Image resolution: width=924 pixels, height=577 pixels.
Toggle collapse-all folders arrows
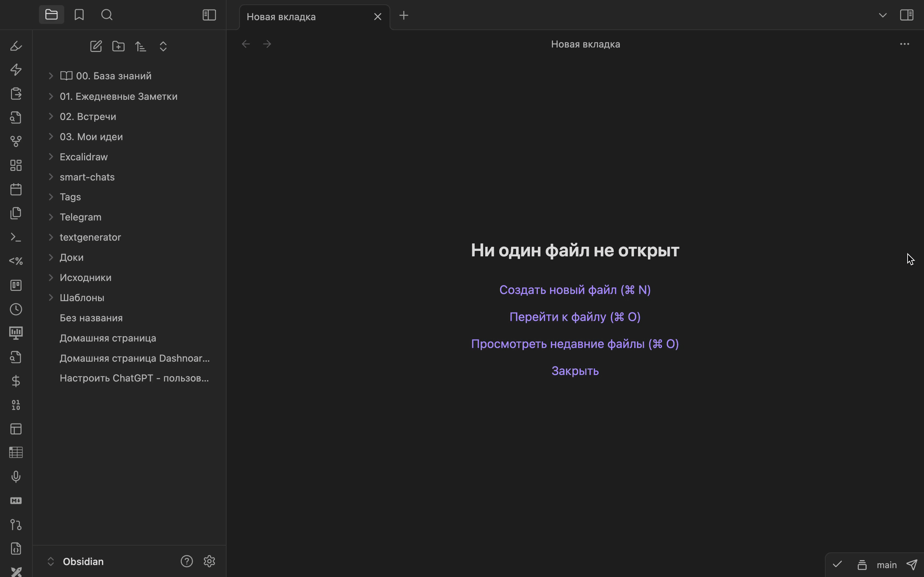(163, 46)
